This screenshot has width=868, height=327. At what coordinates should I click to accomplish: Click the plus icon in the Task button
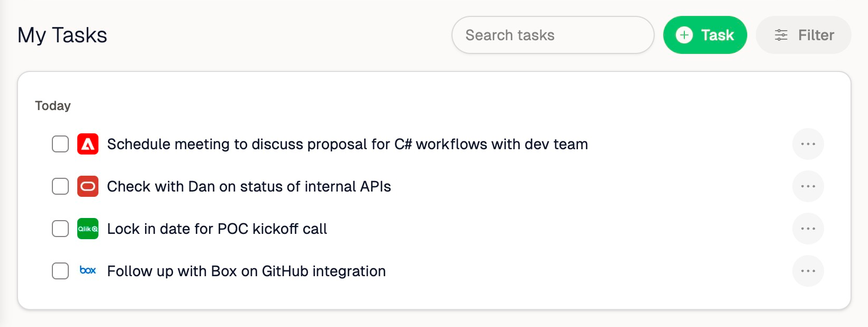point(684,35)
